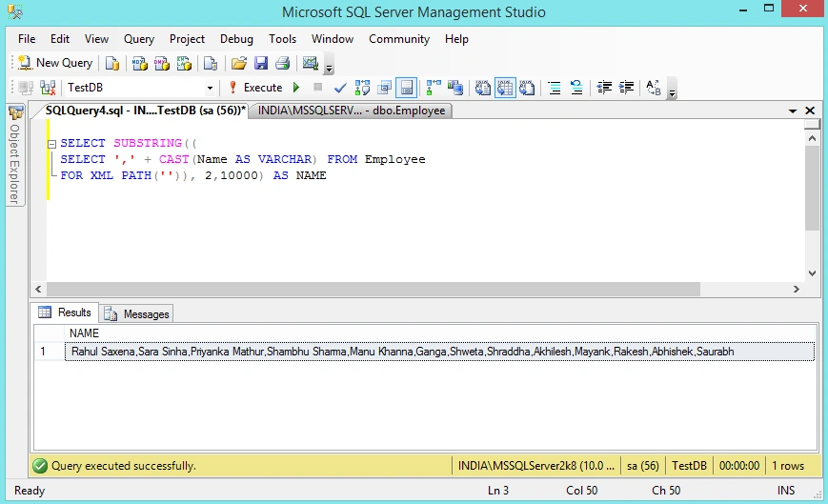The height and width of the screenshot is (504, 828).
Task: Click the Open File folder icon
Action: [x=239, y=63]
